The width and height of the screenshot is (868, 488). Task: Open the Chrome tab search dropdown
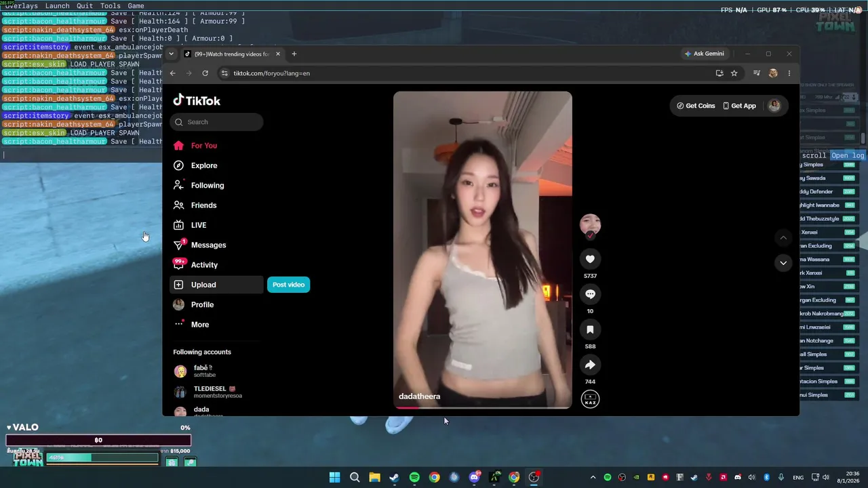[171, 54]
